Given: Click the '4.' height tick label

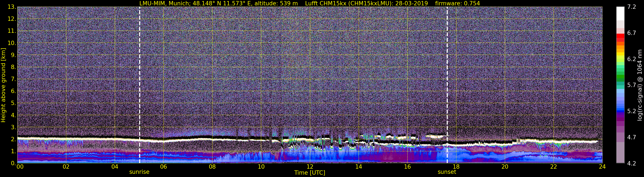Looking at the screenshot, I should coord(13,115).
